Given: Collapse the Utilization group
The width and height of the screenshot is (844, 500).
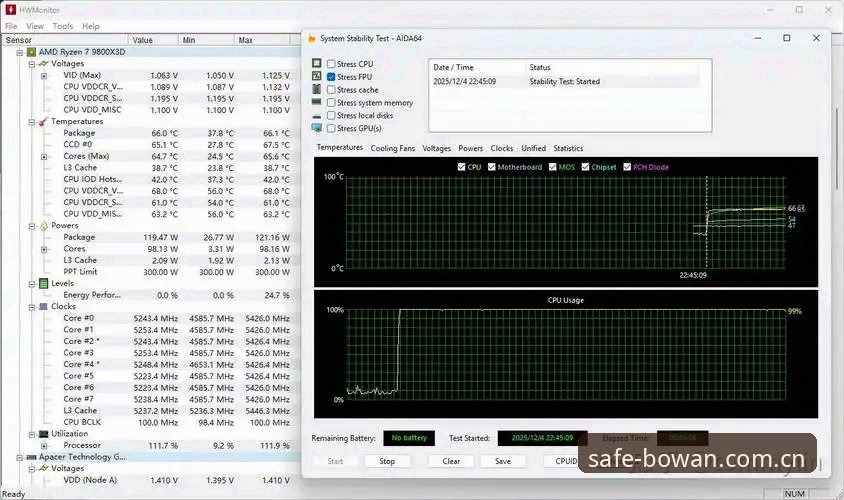Looking at the screenshot, I should pyautogui.click(x=32, y=434).
